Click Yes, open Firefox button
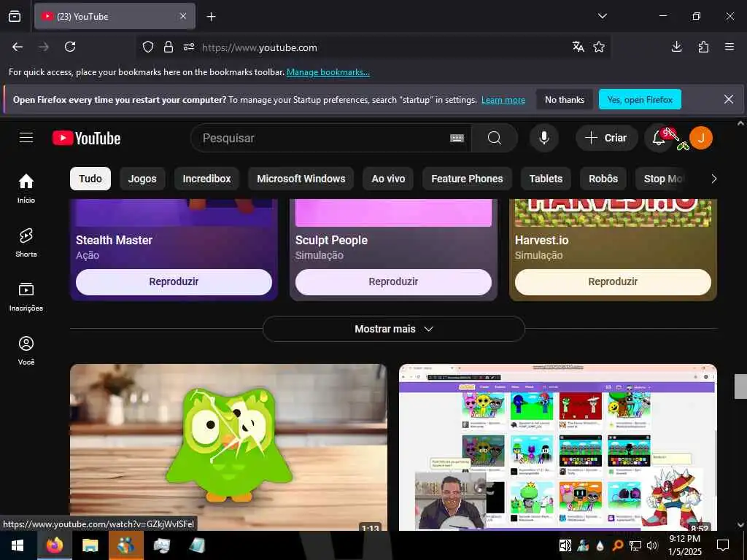 640,99
